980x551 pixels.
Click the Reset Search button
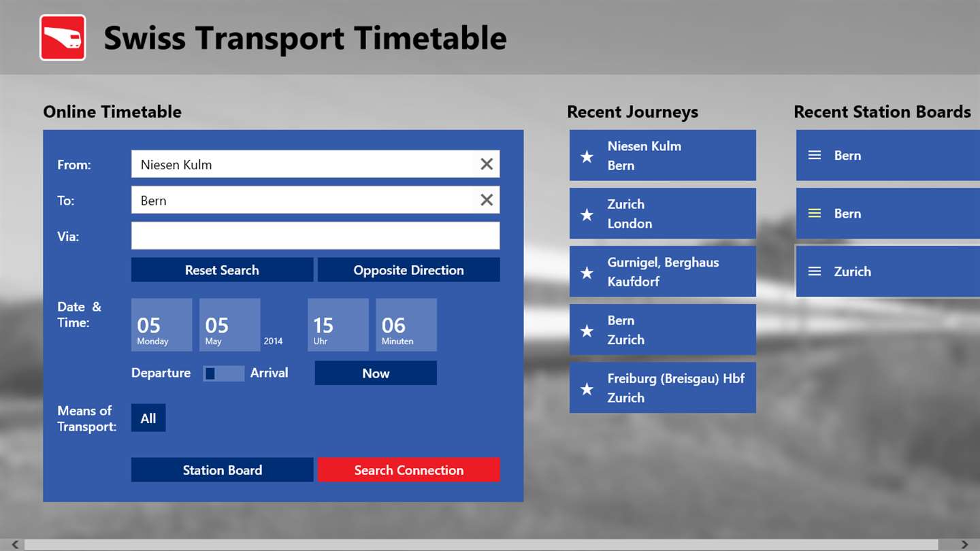pos(223,269)
